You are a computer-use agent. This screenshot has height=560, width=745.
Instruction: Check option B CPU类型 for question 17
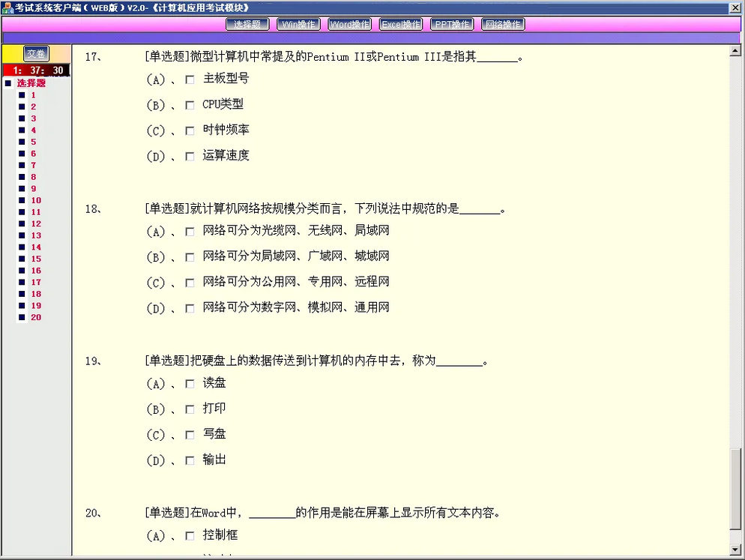pos(190,105)
